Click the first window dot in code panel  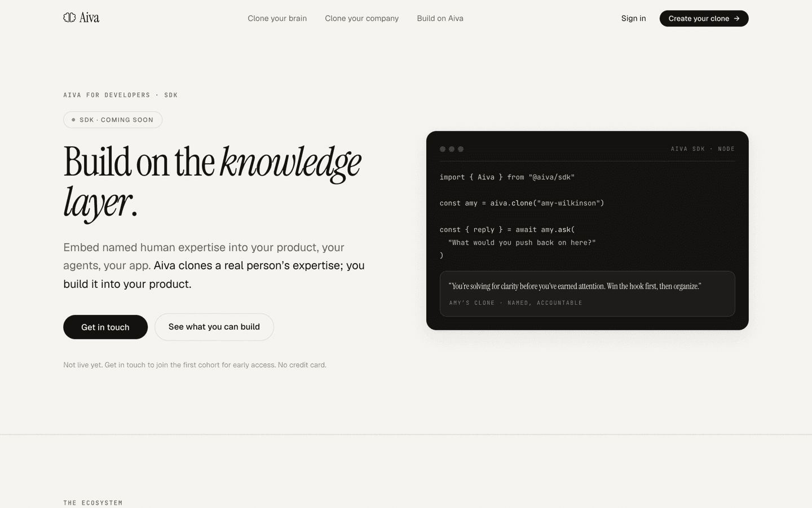(x=443, y=149)
